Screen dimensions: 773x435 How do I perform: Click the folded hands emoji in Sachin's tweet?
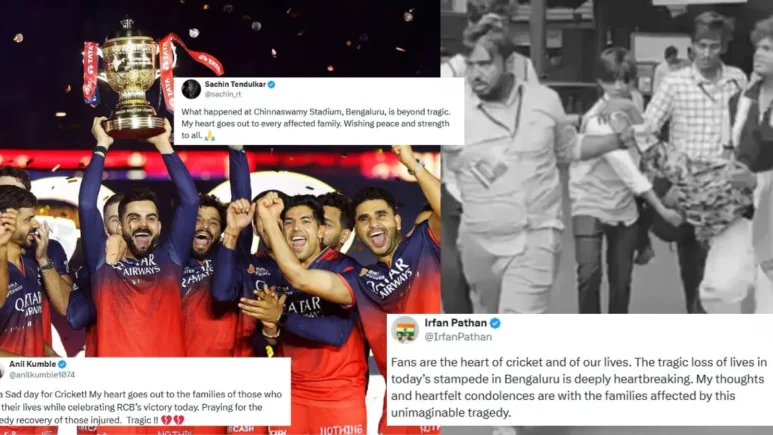pyautogui.click(x=210, y=135)
